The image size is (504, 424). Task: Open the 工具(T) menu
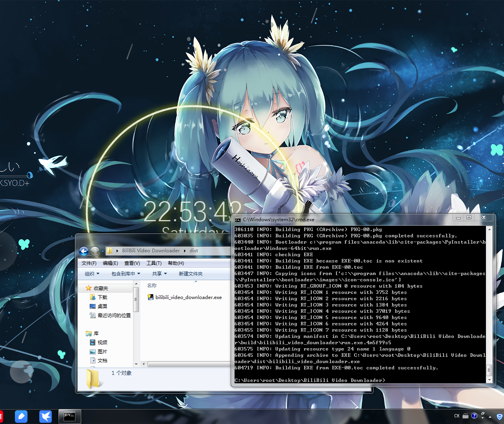point(154,263)
